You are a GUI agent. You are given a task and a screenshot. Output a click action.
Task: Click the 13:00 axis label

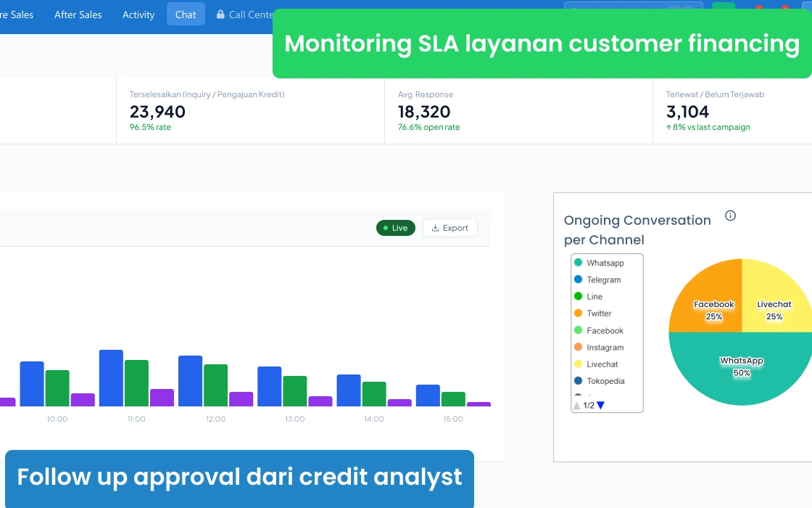294,419
